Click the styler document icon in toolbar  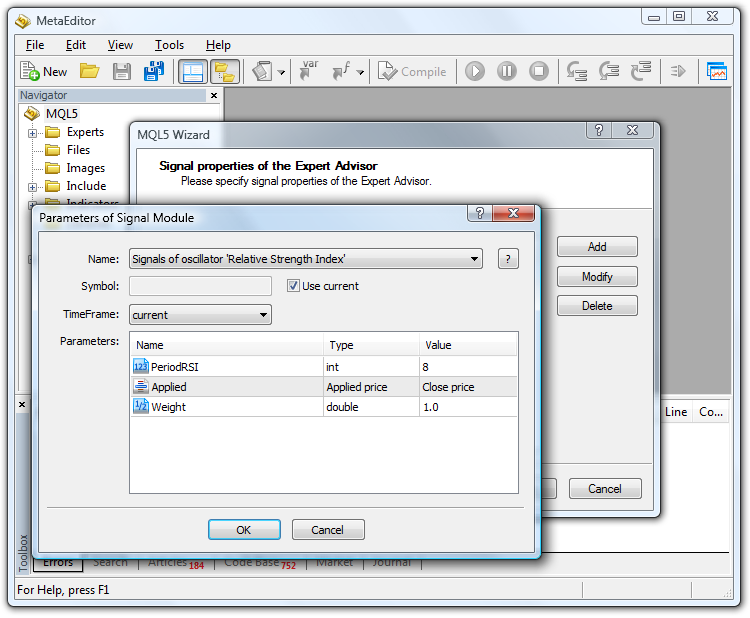click(262, 71)
